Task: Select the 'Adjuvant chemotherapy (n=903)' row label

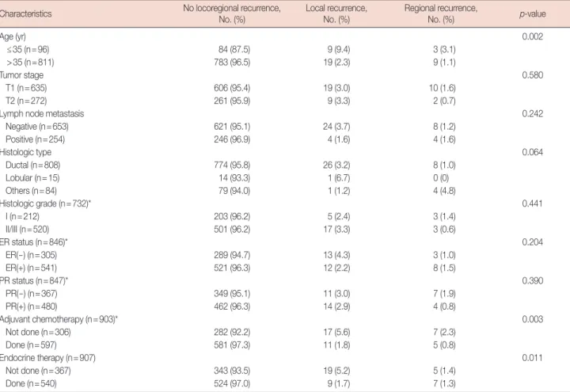Action: (x=59, y=319)
